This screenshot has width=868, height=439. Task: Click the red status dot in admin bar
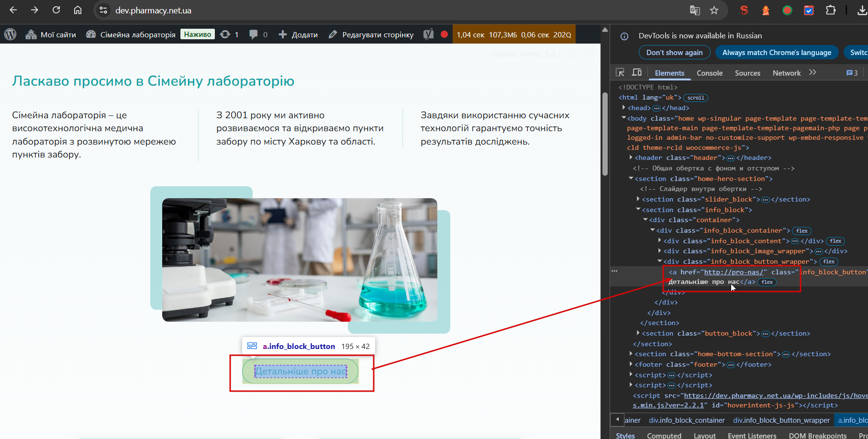tap(444, 34)
